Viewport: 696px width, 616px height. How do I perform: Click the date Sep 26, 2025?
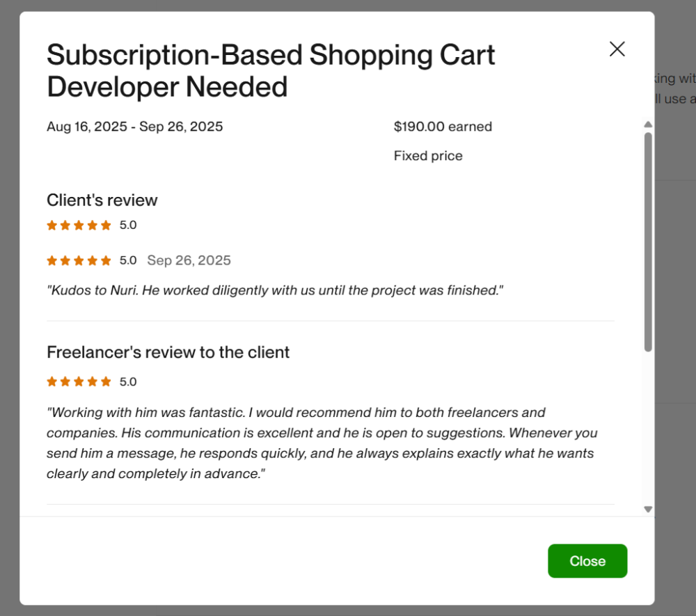tap(189, 260)
